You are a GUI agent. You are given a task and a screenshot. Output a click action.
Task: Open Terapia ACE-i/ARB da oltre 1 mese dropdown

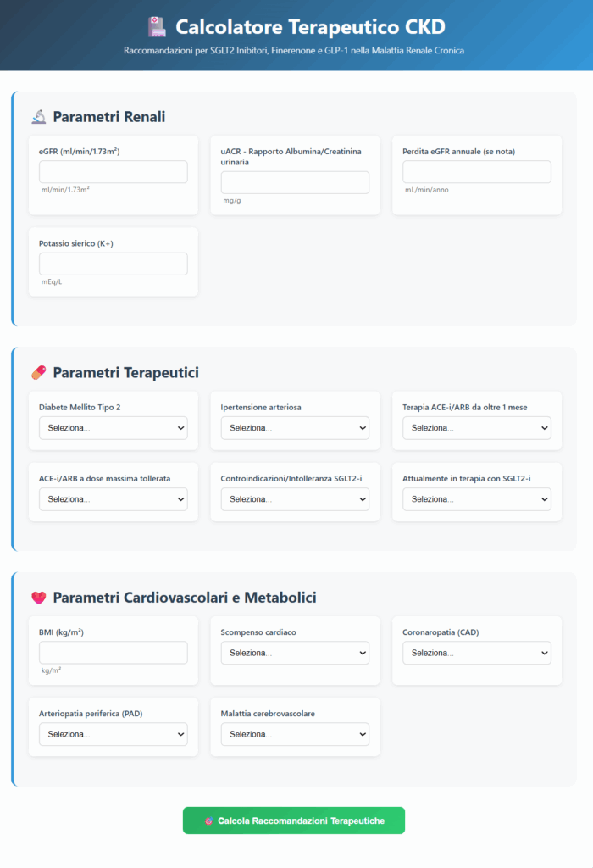coord(477,428)
